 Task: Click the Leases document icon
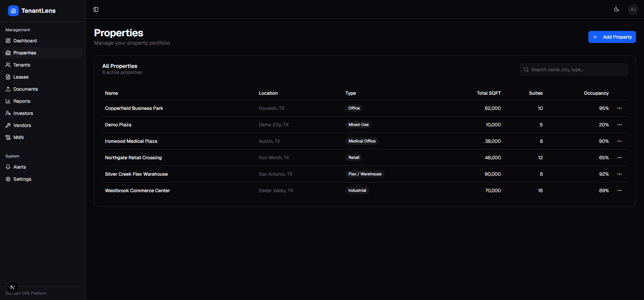point(8,77)
